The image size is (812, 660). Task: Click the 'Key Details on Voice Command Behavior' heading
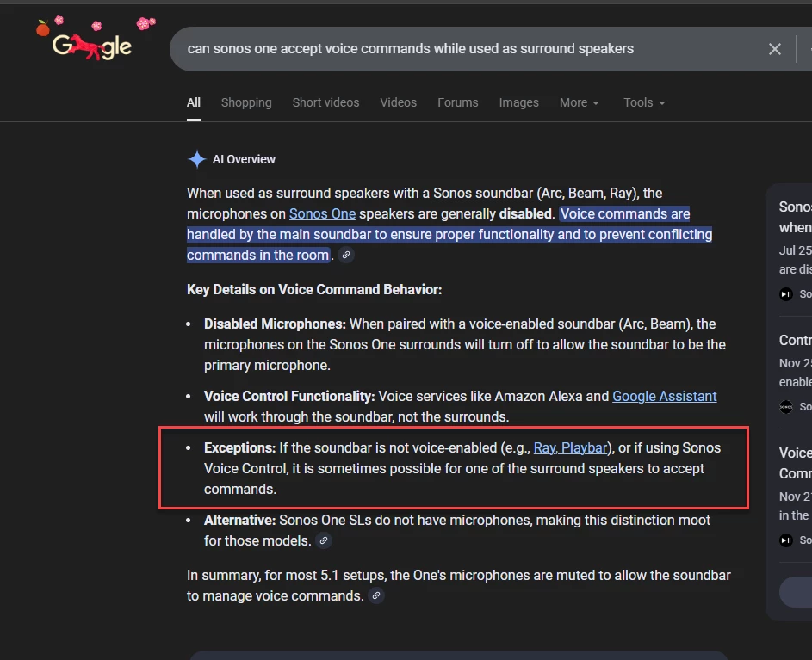[314, 289]
